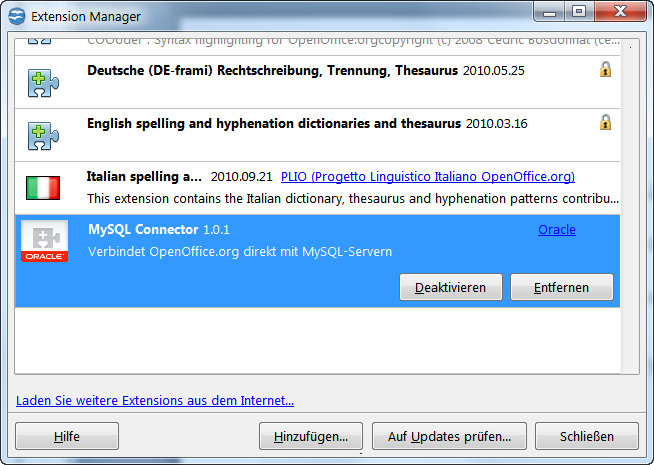
Task: Click the Deutsche dictionary puzzle-piece icon
Action: pos(43,83)
